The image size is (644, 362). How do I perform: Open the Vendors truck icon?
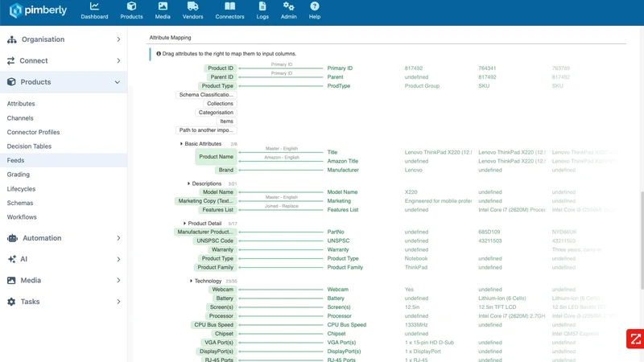[x=192, y=6]
